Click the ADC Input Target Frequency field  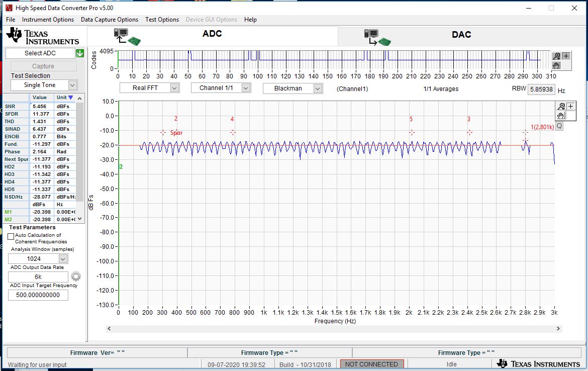[38, 295]
